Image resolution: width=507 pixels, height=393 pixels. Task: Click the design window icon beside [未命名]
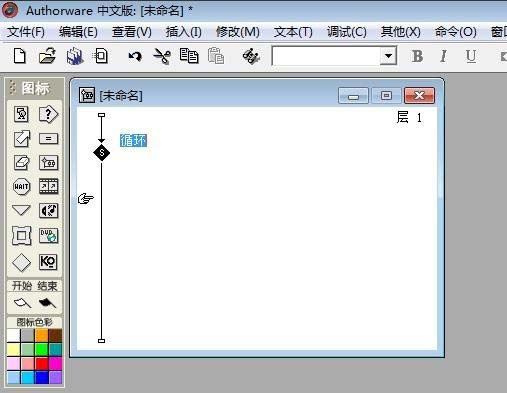click(x=87, y=95)
